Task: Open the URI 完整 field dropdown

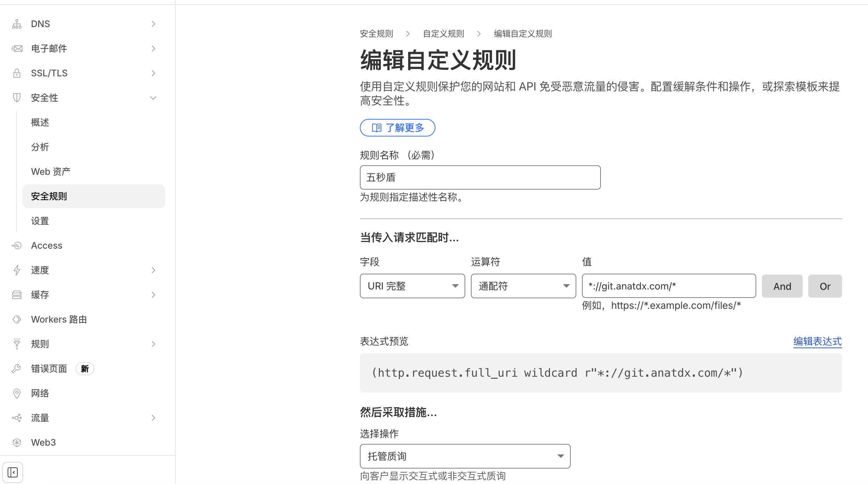Action: pos(412,286)
